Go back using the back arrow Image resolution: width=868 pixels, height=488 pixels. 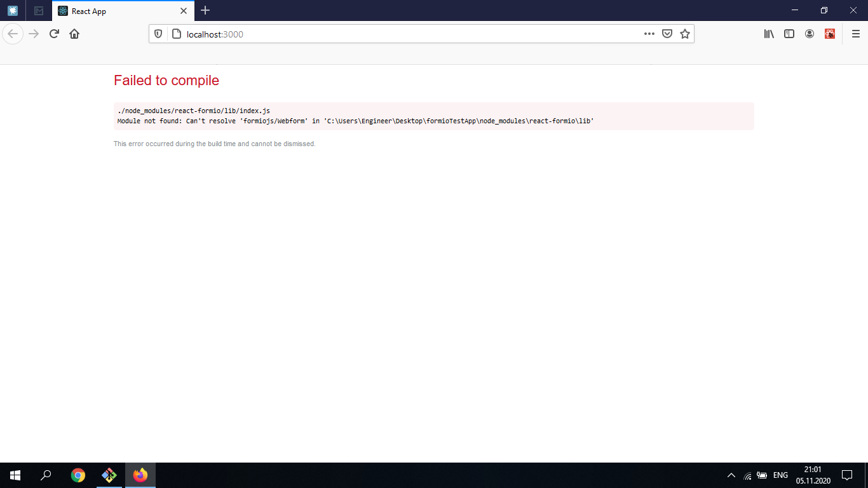tap(13, 34)
